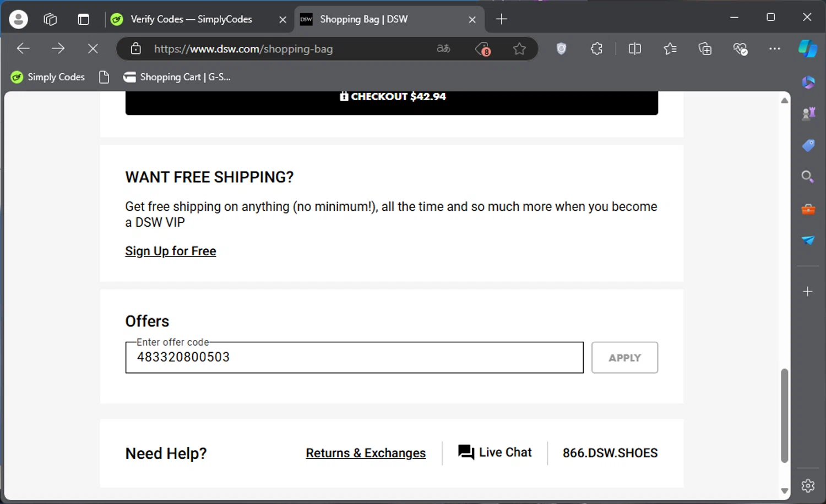The height and width of the screenshot is (504, 826).
Task: Customize sidebar with plus icon
Action: 808,292
